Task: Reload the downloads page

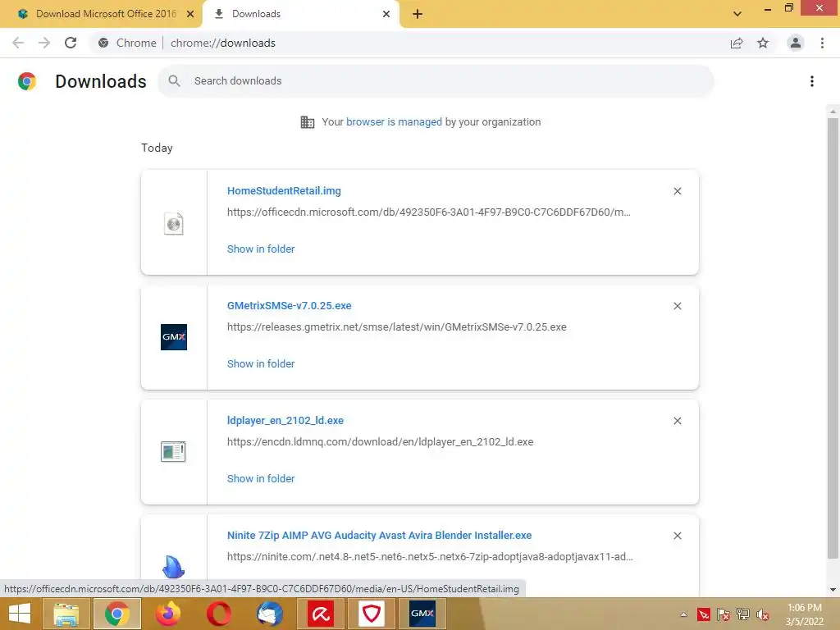Action: (71, 43)
